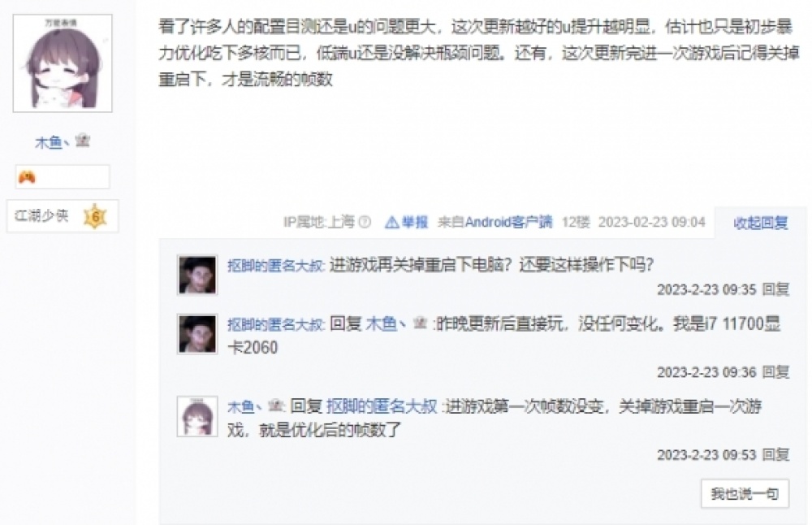Open the 江湖少侠 rank title
The width and height of the screenshot is (812, 525).
tap(41, 215)
